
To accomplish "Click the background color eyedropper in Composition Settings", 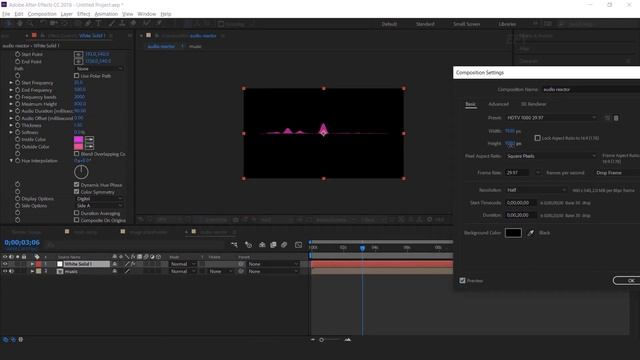I will point(531,233).
